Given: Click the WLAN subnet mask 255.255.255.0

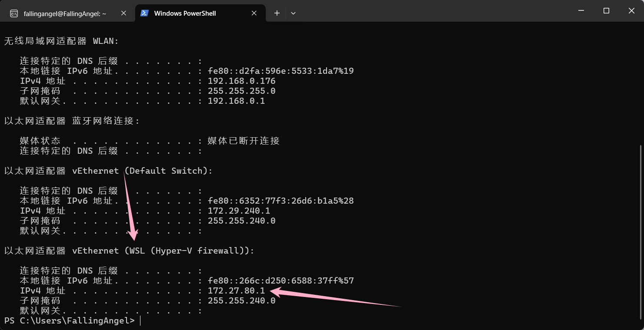Looking at the screenshot, I should click(242, 91).
